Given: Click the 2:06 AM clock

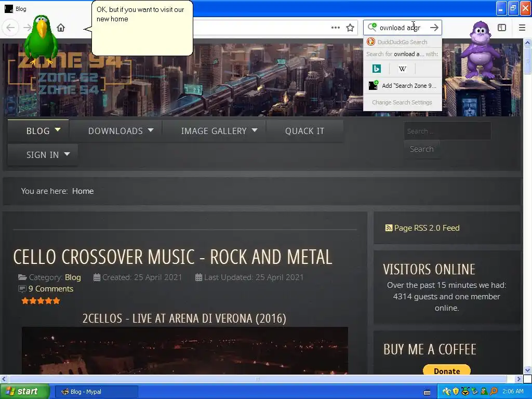Looking at the screenshot, I should pos(513,392).
